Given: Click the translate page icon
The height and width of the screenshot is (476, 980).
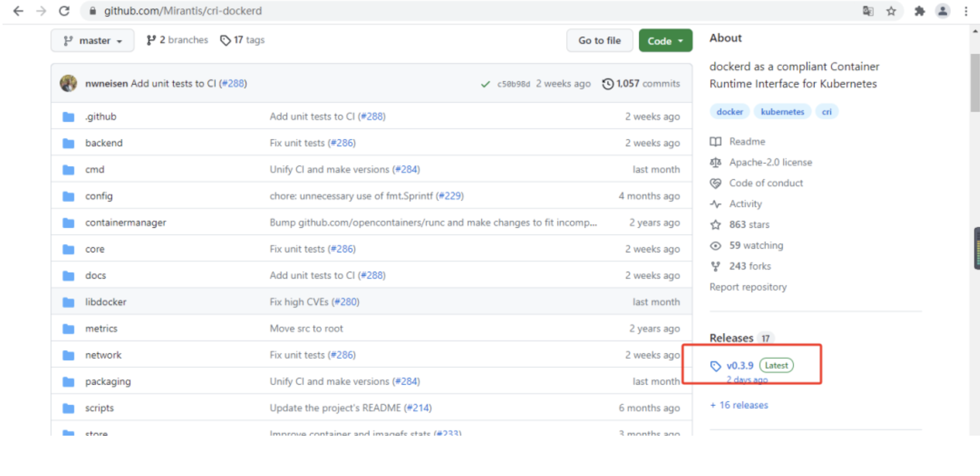Looking at the screenshot, I should [868, 11].
